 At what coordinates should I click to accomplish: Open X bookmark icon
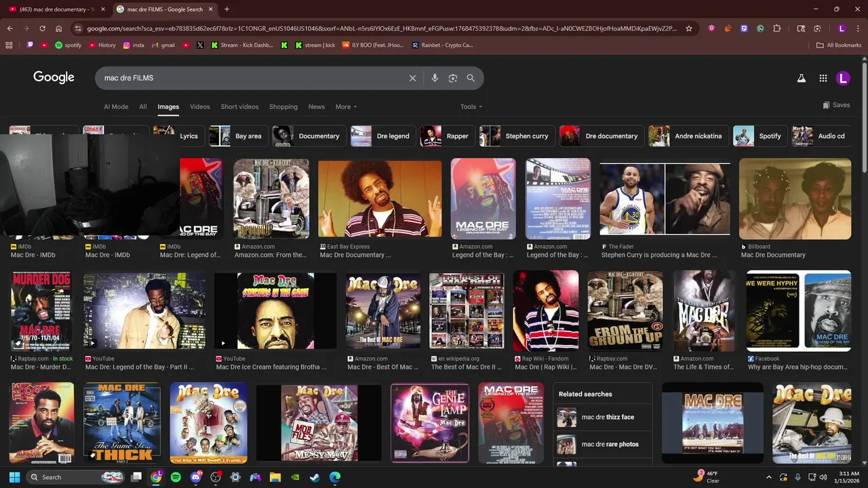click(200, 45)
